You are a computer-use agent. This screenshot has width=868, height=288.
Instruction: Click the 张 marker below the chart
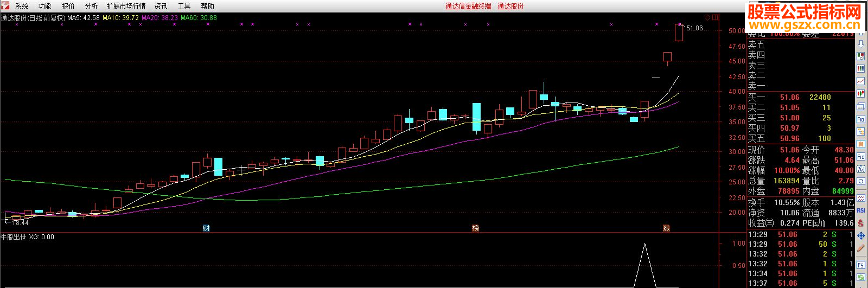(666, 228)
